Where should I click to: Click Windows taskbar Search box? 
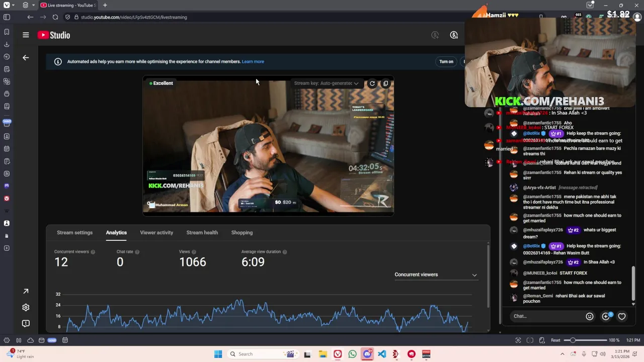click(x=262, y=354)
